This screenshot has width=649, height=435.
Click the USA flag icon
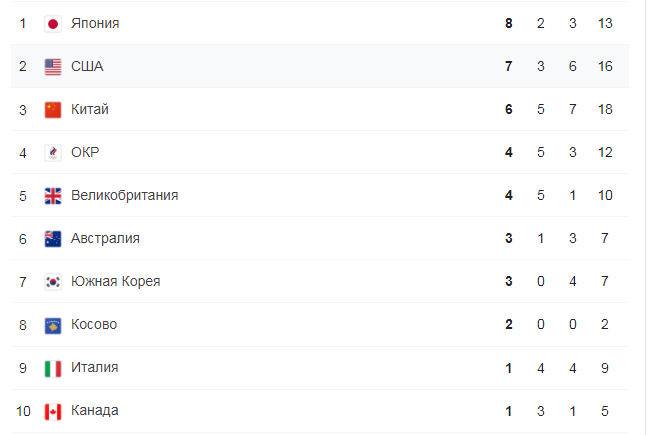53,67
